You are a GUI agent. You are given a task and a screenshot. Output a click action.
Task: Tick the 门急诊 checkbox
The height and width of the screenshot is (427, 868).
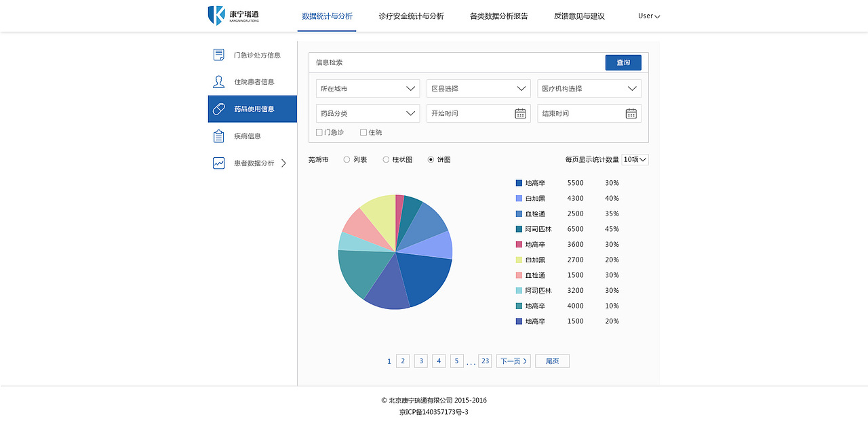point(319,133)
